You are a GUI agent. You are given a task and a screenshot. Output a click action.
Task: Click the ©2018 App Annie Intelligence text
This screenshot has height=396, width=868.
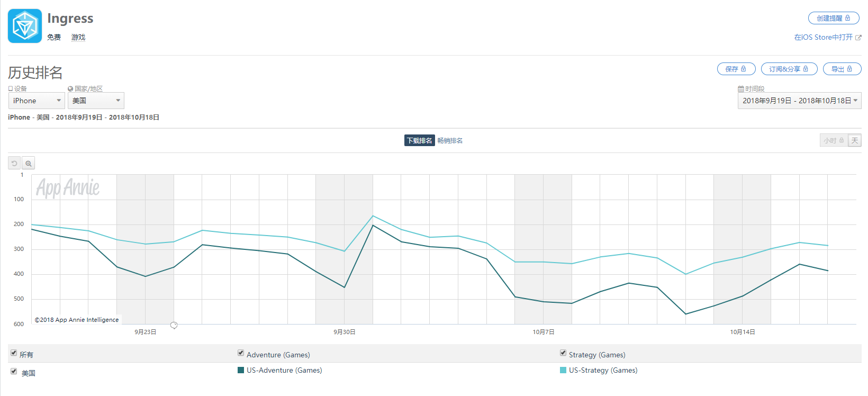[x=77, y=320]
